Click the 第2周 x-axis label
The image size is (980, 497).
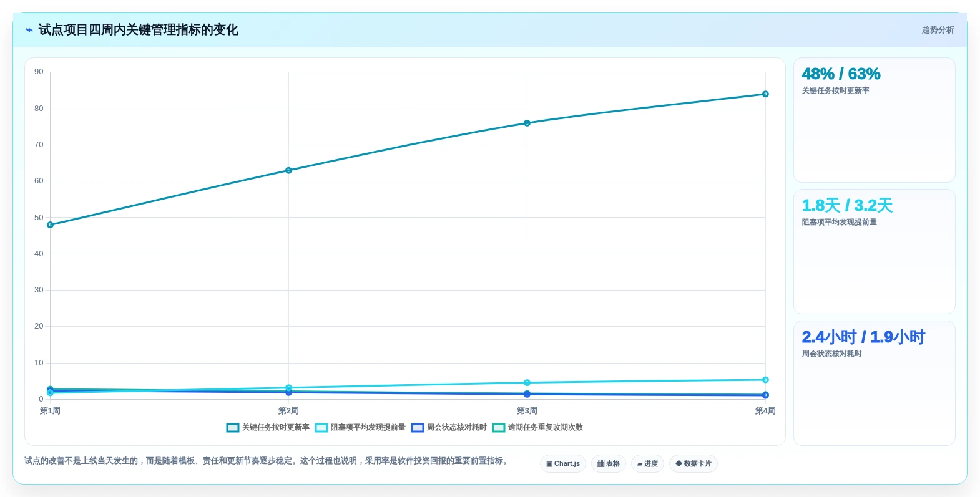(288, 411)
